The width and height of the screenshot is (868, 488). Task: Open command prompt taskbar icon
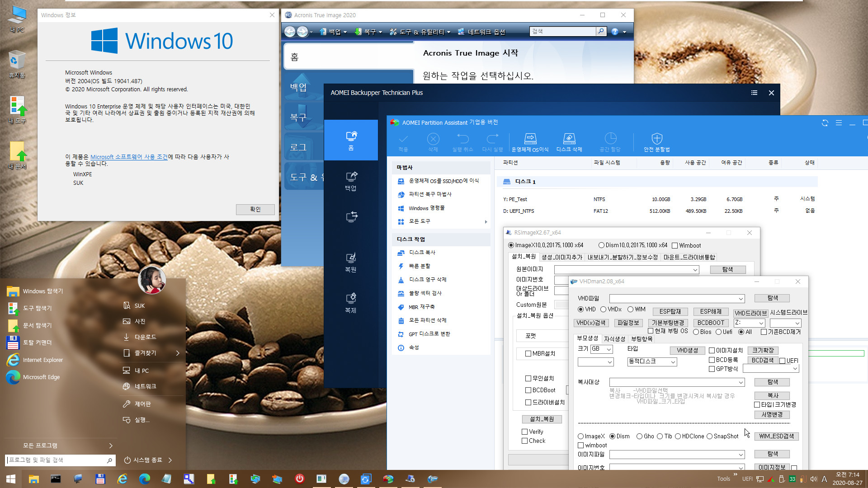coord(56,479)
